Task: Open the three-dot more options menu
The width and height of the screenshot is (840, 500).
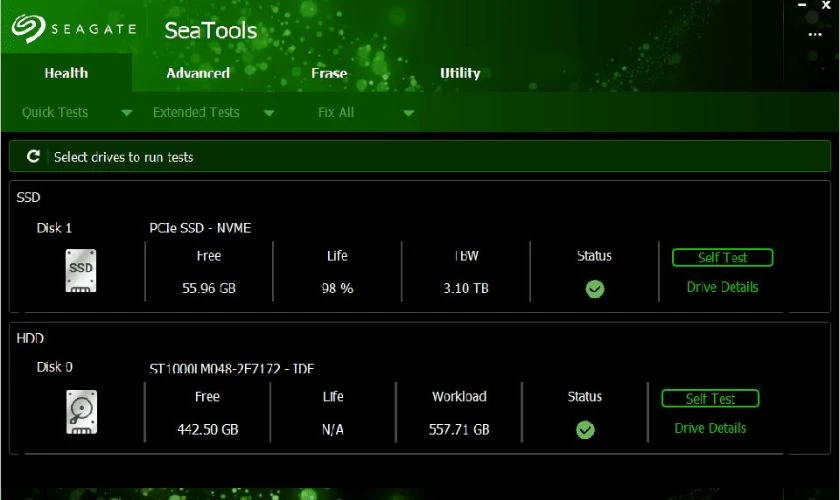Action: tap(815, 34)
